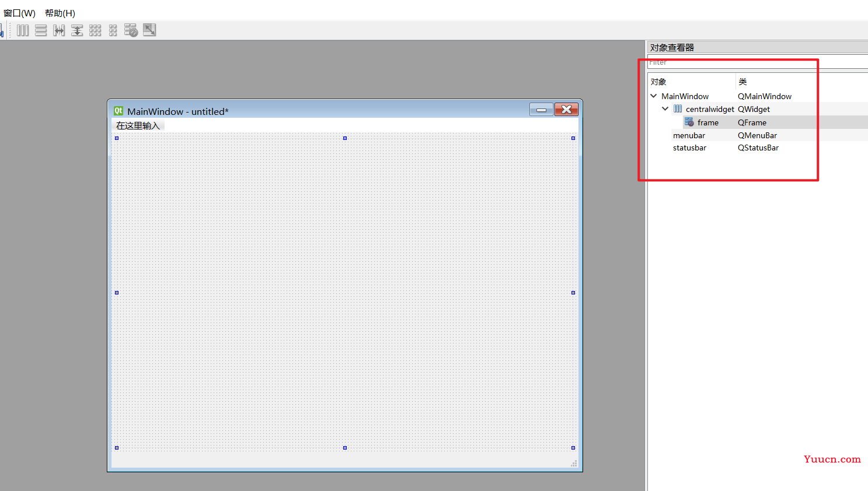Open the 帮助(H) menu

(x=60, y=13)
